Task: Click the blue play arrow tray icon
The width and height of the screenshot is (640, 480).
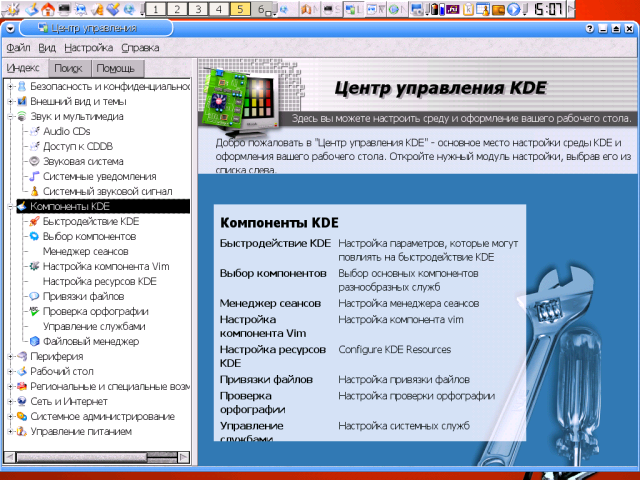Action: point(513,9)
